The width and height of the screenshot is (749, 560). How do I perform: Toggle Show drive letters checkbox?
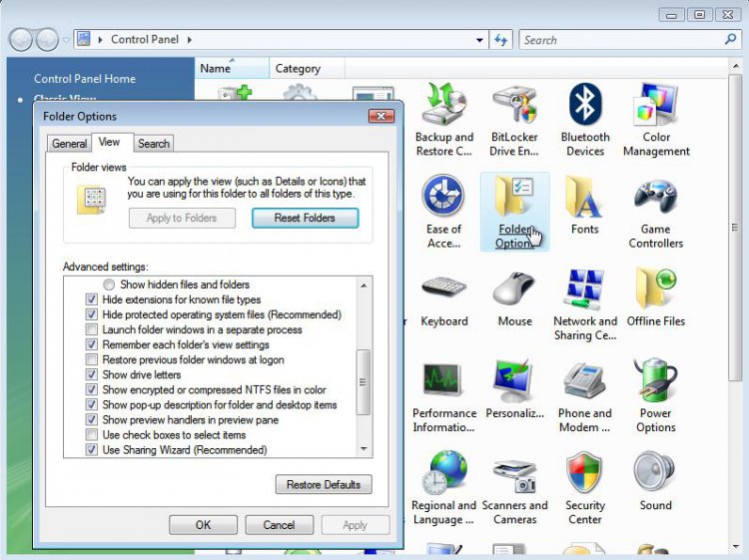(91, 374)
